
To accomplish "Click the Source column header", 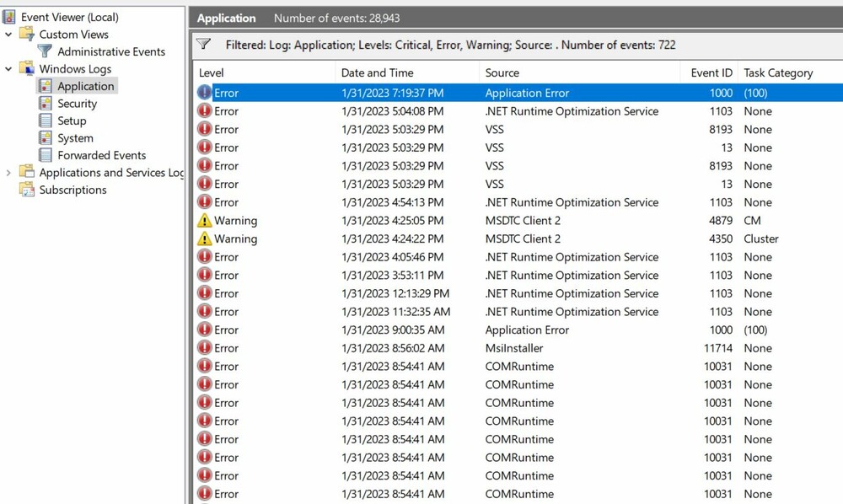I will pyautogui.click(x=502, y=72).
